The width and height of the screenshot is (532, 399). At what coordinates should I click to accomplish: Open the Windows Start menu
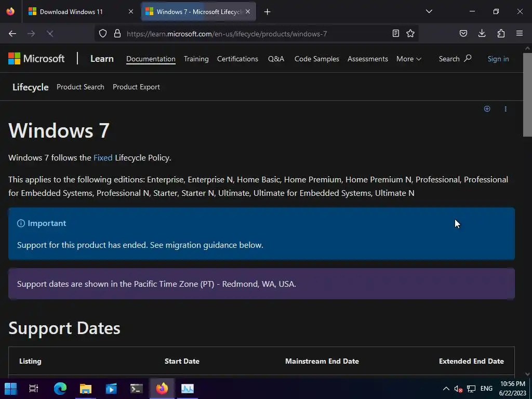click(x=10, y=389)
